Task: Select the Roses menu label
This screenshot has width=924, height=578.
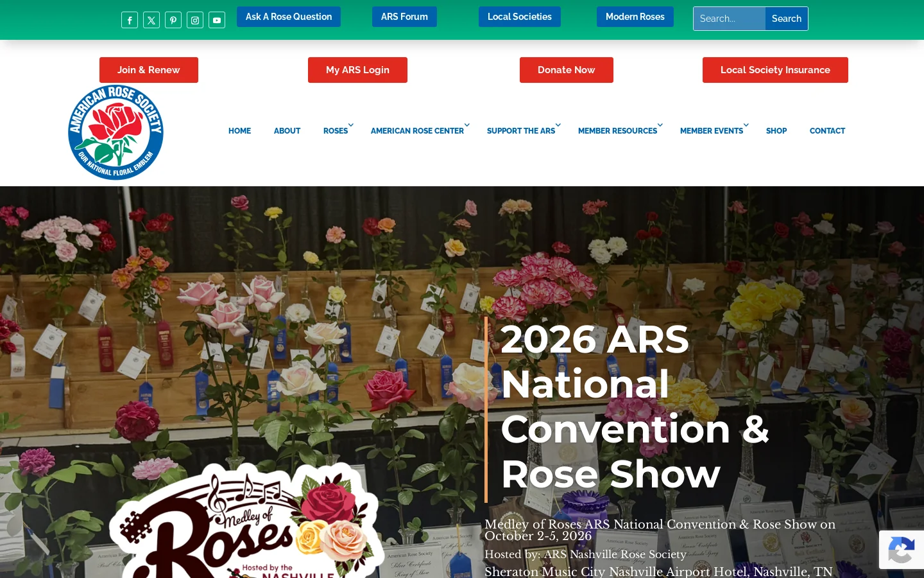Action: pos(336,131)
